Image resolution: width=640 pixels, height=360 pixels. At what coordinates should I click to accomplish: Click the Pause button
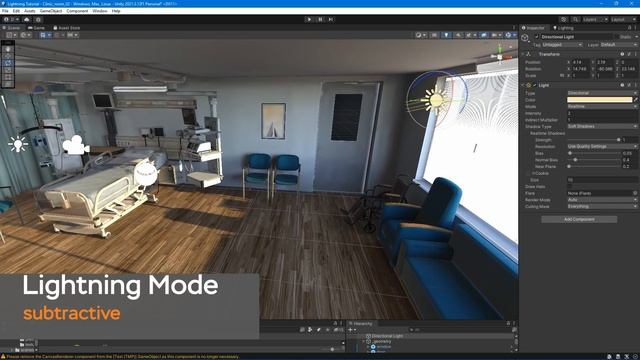[320, 19]
